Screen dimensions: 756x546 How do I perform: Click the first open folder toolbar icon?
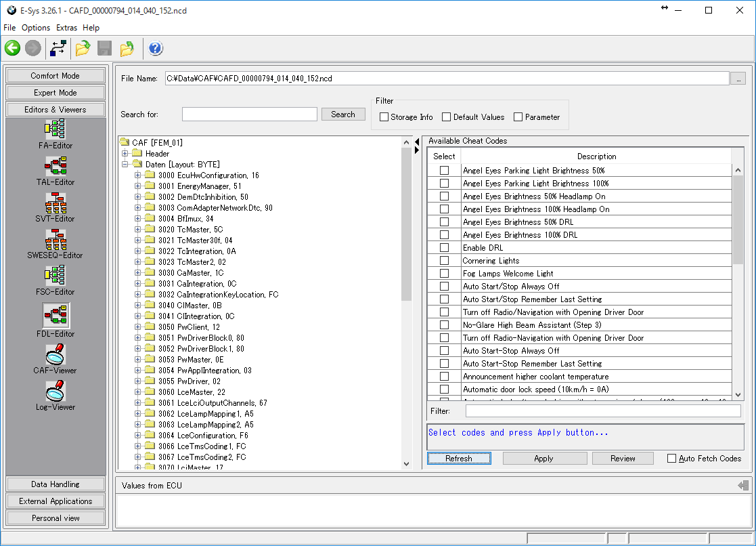point(83,48)
